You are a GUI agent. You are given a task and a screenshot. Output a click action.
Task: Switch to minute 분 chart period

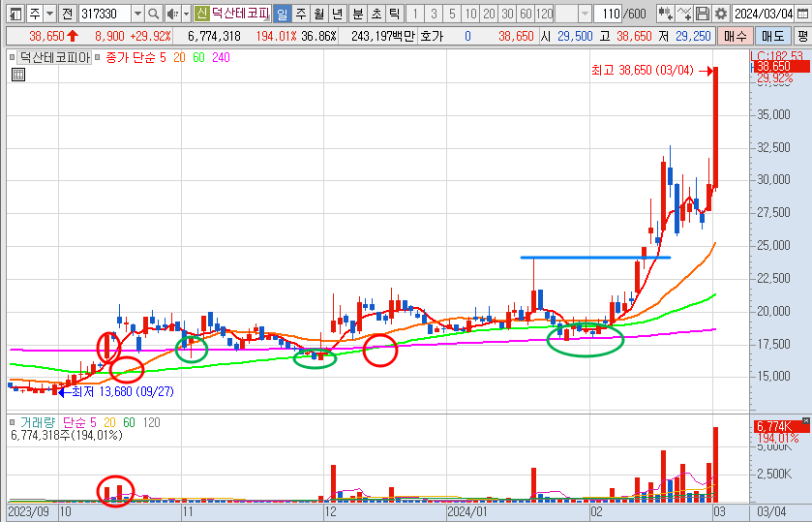[358, 14]
